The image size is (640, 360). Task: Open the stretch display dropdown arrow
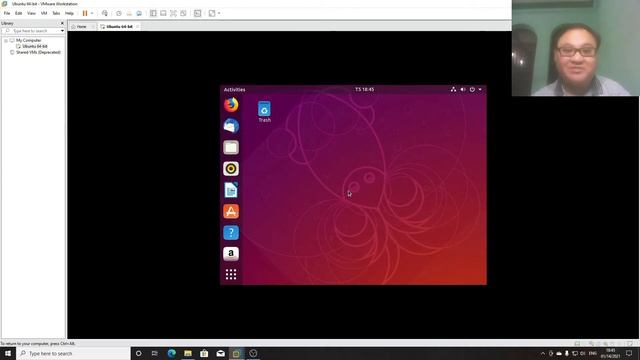click(x=219, y=13)
